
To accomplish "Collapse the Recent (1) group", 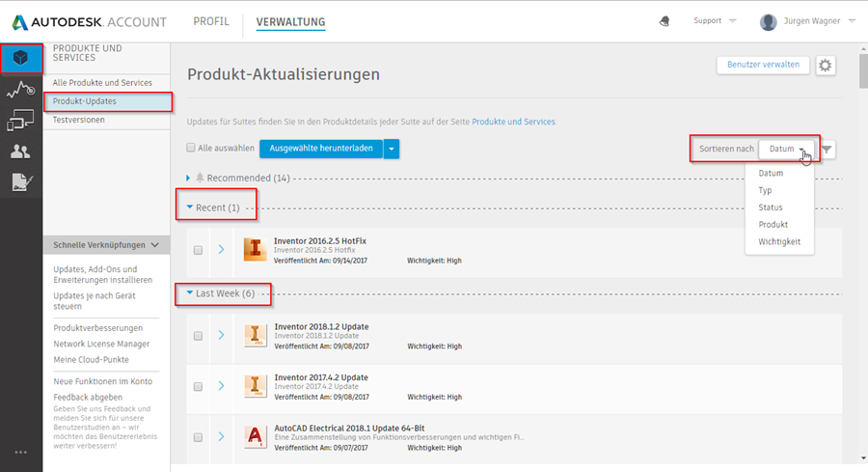I will coord(190,207).
